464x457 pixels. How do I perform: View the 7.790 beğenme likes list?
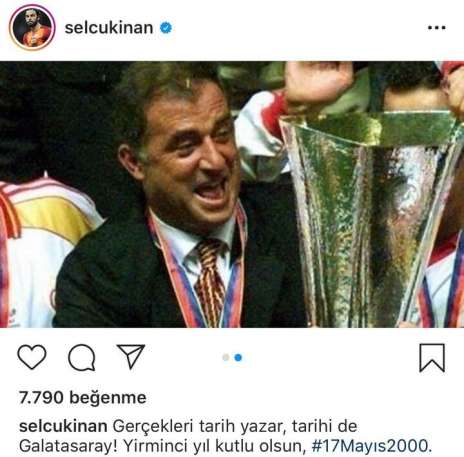(83, 397)
